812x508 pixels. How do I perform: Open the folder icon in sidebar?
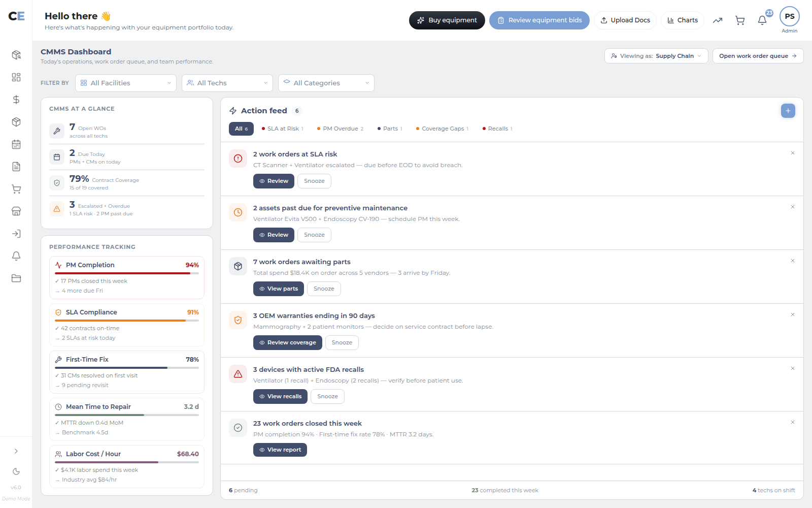coord(16,278)
